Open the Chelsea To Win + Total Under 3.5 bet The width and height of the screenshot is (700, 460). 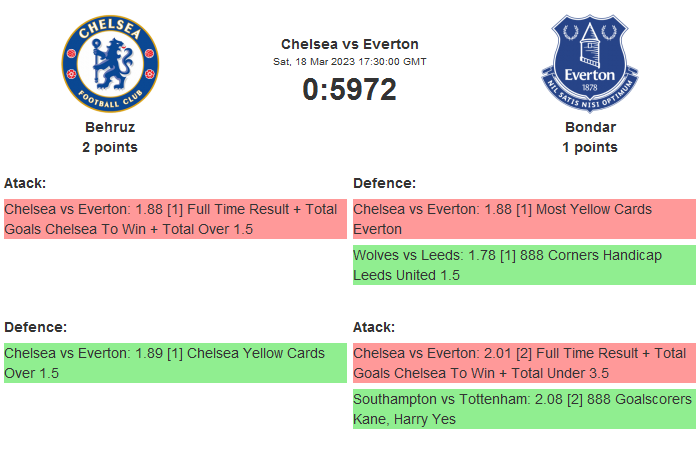click(524, 363)
